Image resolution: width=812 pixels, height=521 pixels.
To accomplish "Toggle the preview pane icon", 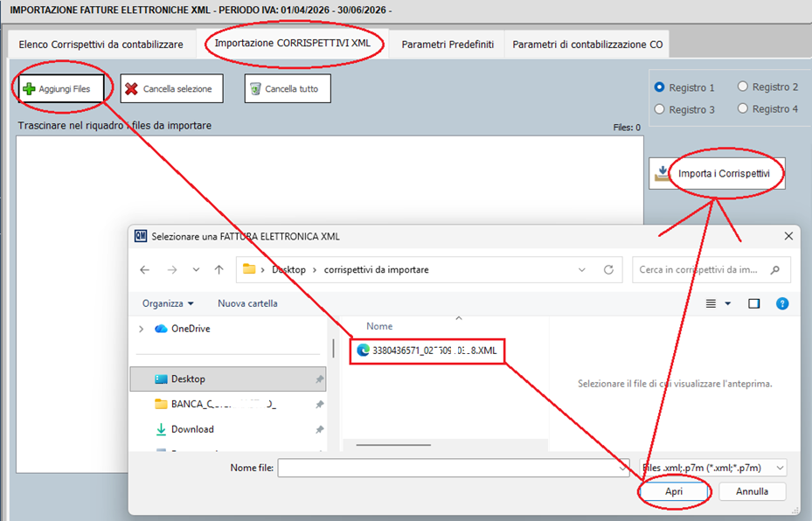I will 754,303.
